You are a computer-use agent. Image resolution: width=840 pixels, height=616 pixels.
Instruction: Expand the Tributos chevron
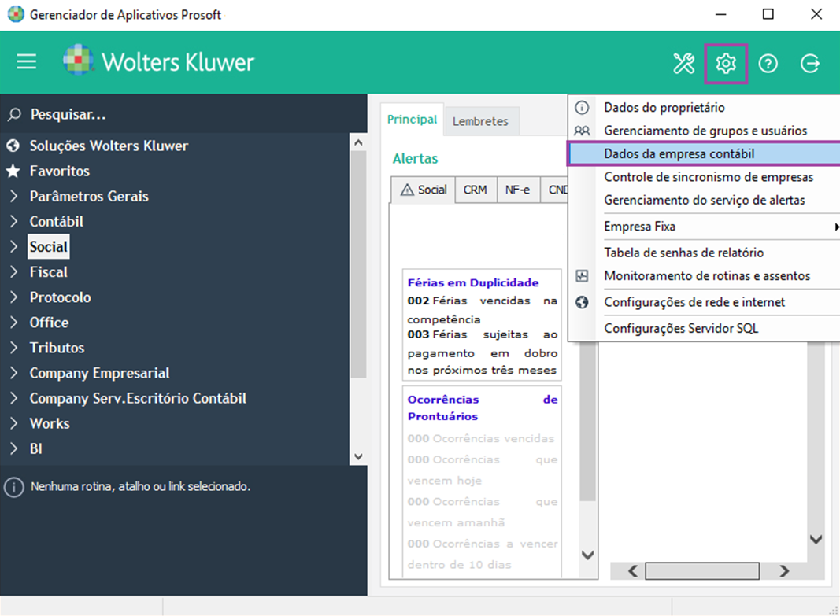tap(14, 348)
